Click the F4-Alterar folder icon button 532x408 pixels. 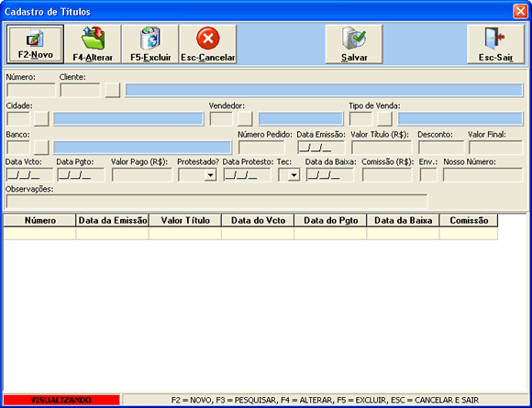93,44
